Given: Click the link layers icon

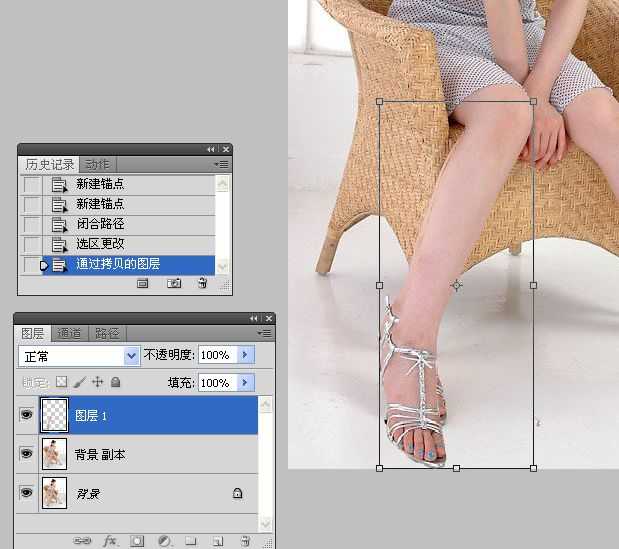Looking at the screenshot, I should point(82,541).
